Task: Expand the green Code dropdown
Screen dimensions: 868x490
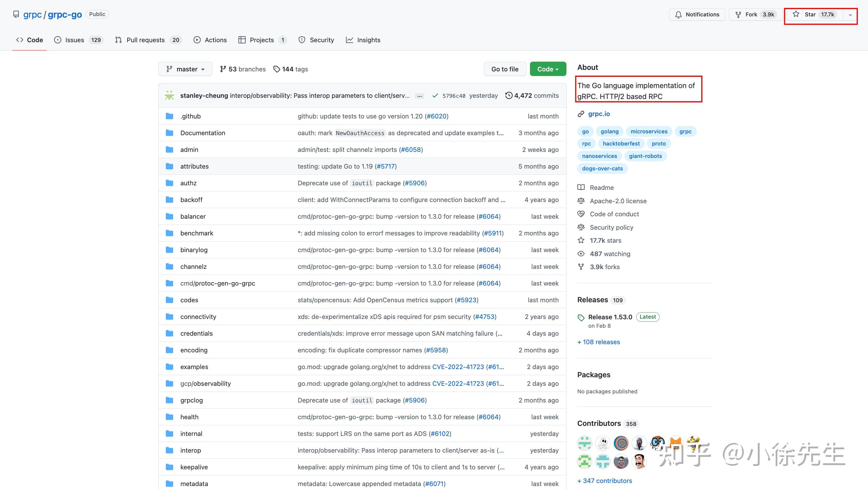Action: [x=548, y=69]
